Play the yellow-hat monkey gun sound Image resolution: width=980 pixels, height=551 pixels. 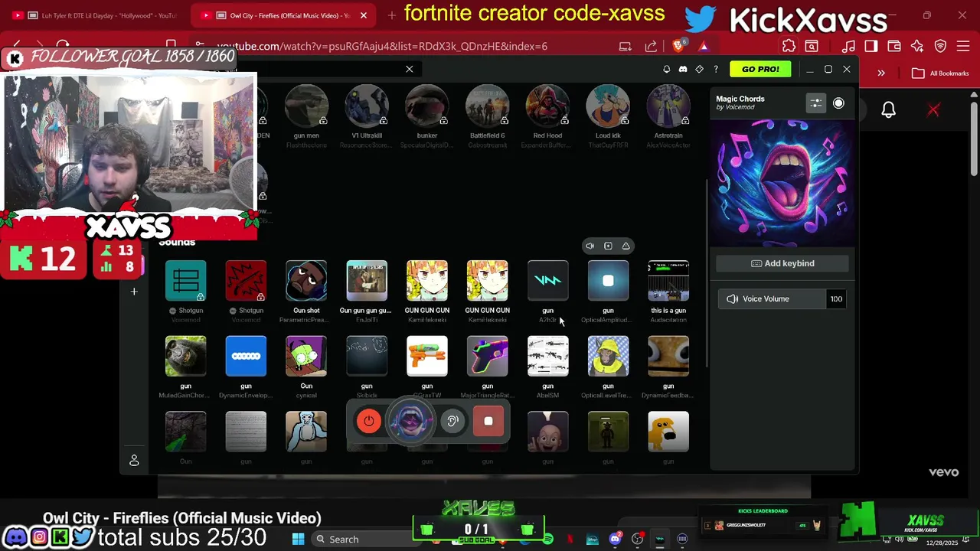[608, 356]
